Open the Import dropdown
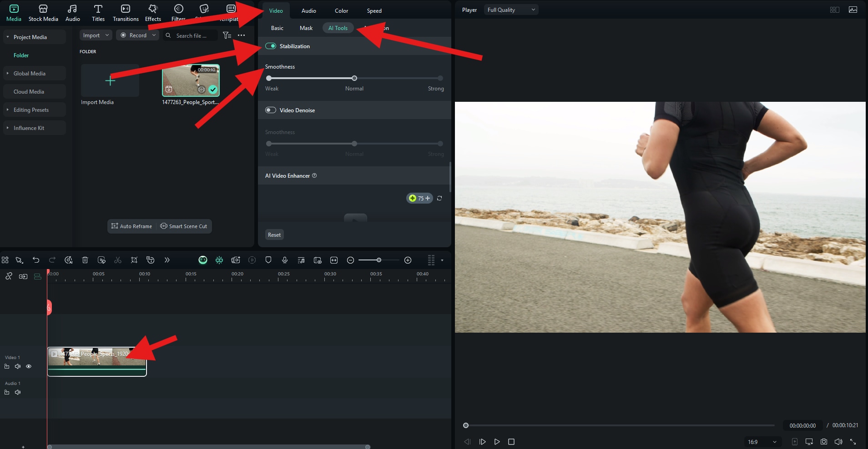Screen dimensions: 868x449 pyautogui.click(x=96, y=35)
